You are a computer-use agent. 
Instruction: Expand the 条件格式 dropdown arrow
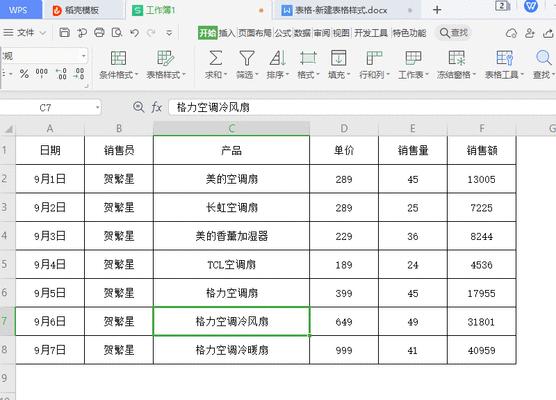pyautogui.click(x=137, y=75)
